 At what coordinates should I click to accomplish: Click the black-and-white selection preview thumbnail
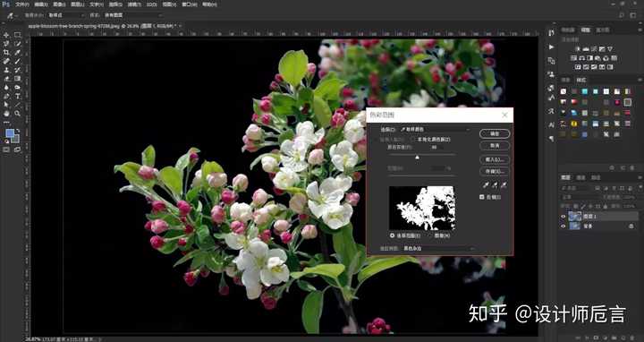422,208
